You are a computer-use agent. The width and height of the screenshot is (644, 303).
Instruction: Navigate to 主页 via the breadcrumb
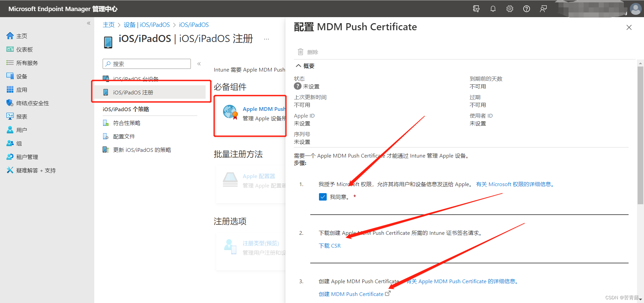point(109,25)
